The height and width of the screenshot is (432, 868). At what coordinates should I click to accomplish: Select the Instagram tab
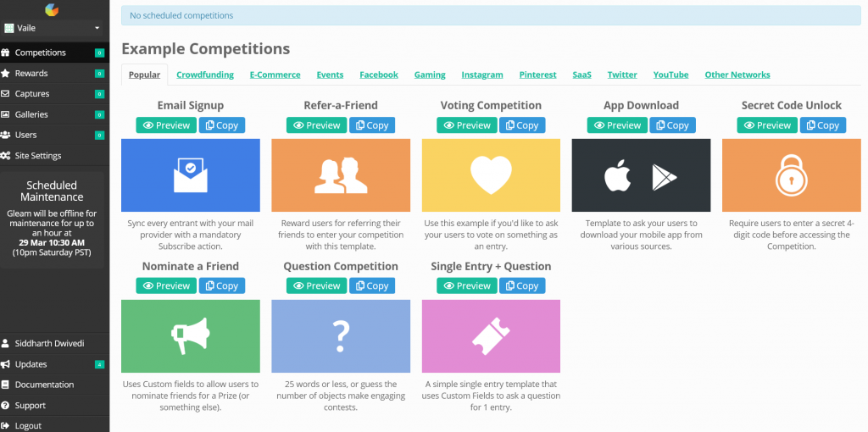pyautogui.click(x=482, y=75)
